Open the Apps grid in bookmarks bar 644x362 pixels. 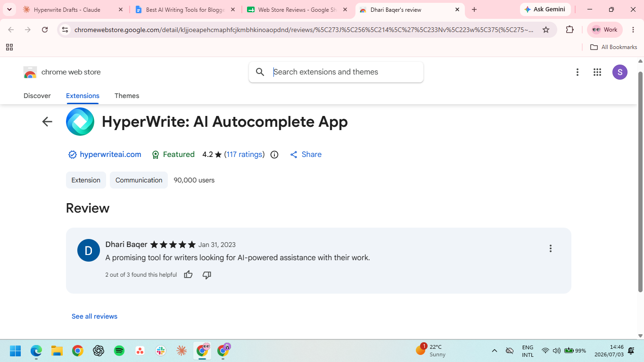coord(9,47)
